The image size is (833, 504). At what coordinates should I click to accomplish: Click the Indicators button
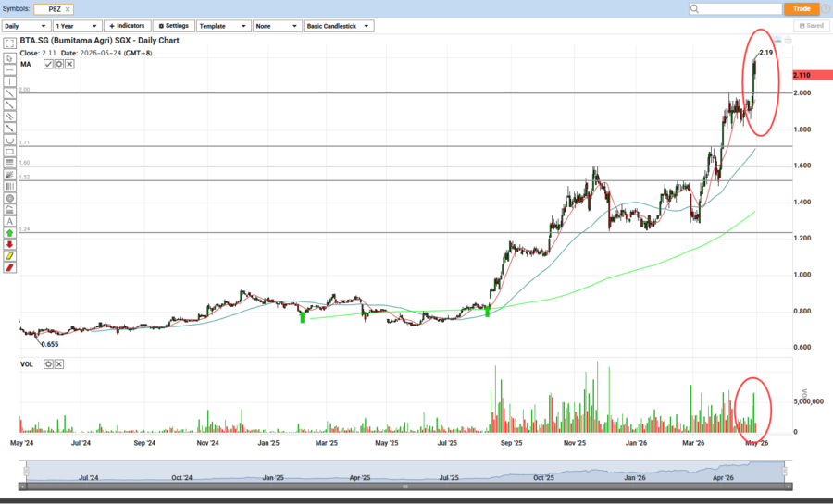click(x=127, y=26)
